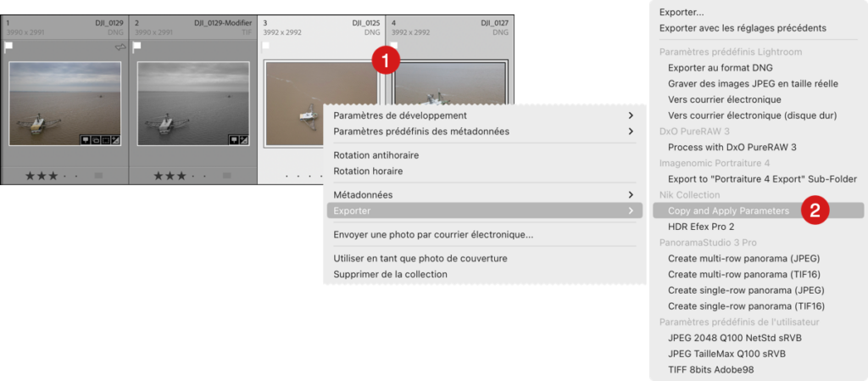Click the keyword badge on DJI_0129-Modifier thumbnail

click(234, 139)
